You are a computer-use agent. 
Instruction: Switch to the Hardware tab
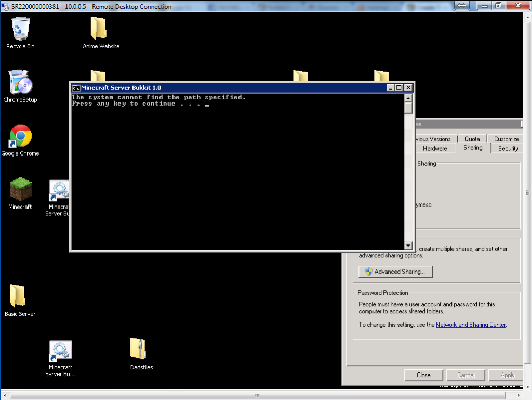click(434, 148)
